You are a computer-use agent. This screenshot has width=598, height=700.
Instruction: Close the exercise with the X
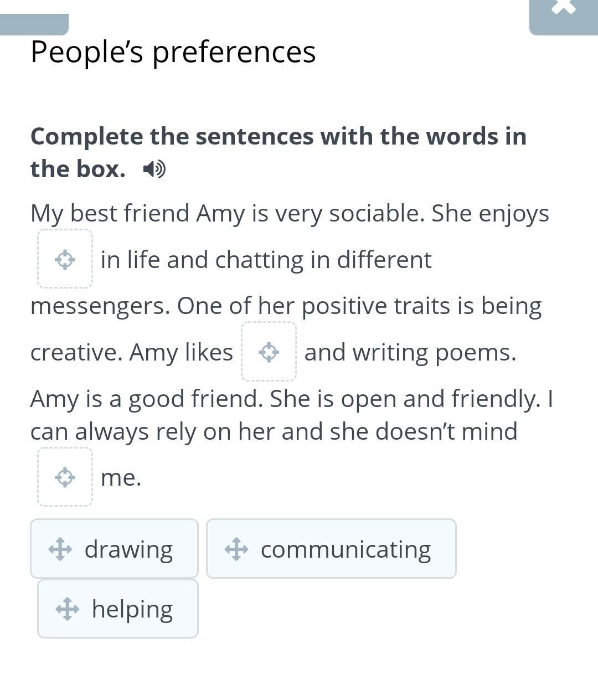564,8
